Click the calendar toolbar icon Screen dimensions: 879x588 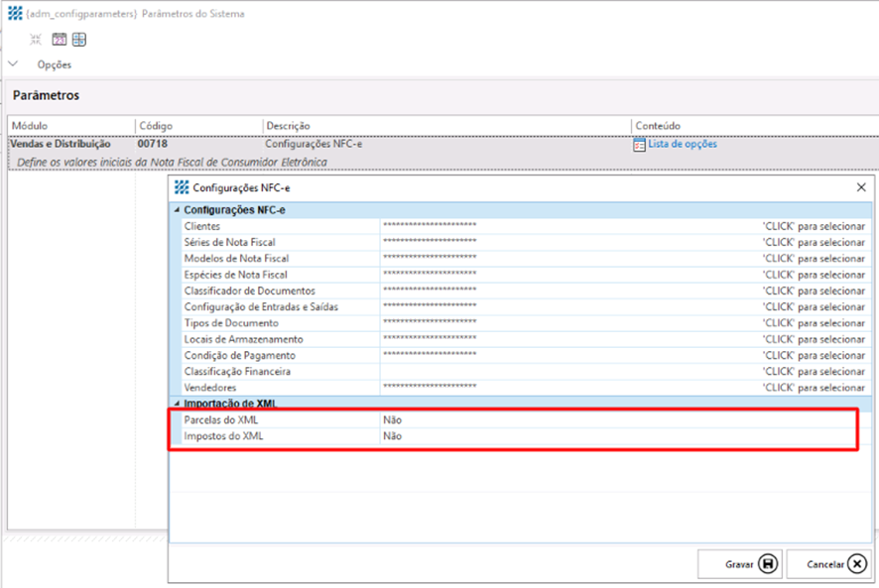(x=59, y=40)
